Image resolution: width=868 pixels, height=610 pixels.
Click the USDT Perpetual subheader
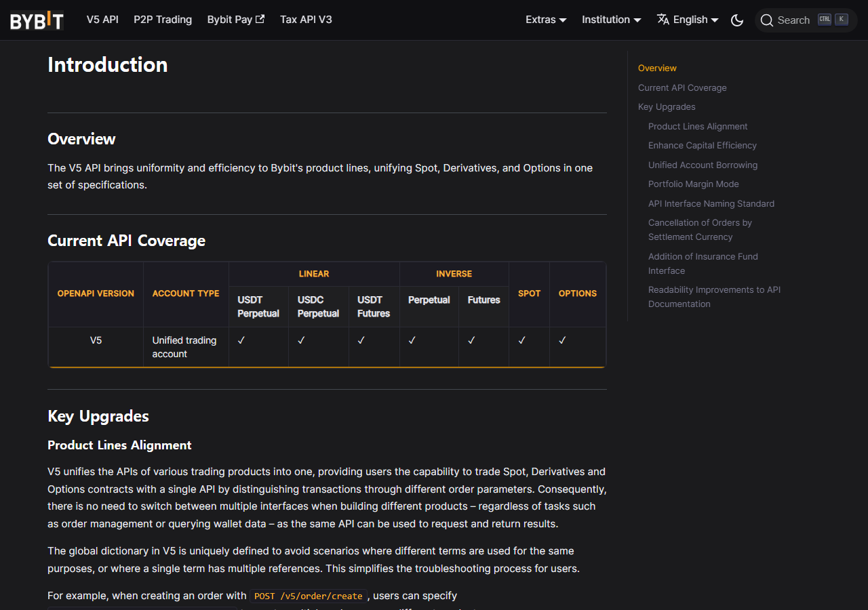coord(258,306)
